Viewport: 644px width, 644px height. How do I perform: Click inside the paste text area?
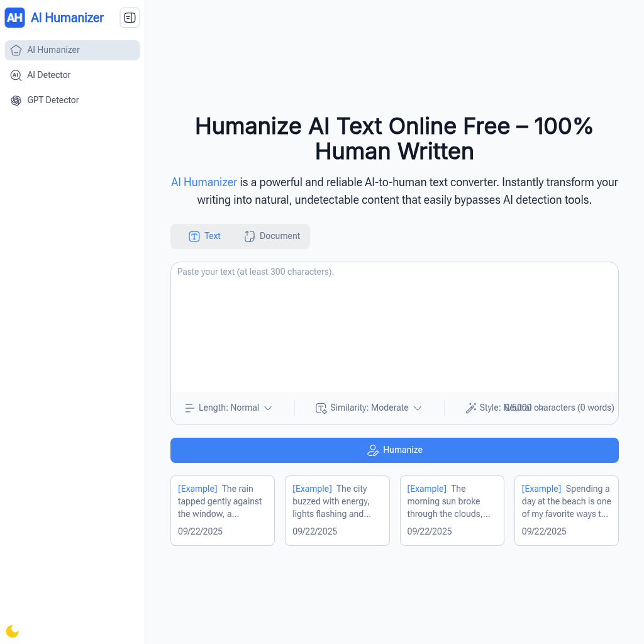394,327
